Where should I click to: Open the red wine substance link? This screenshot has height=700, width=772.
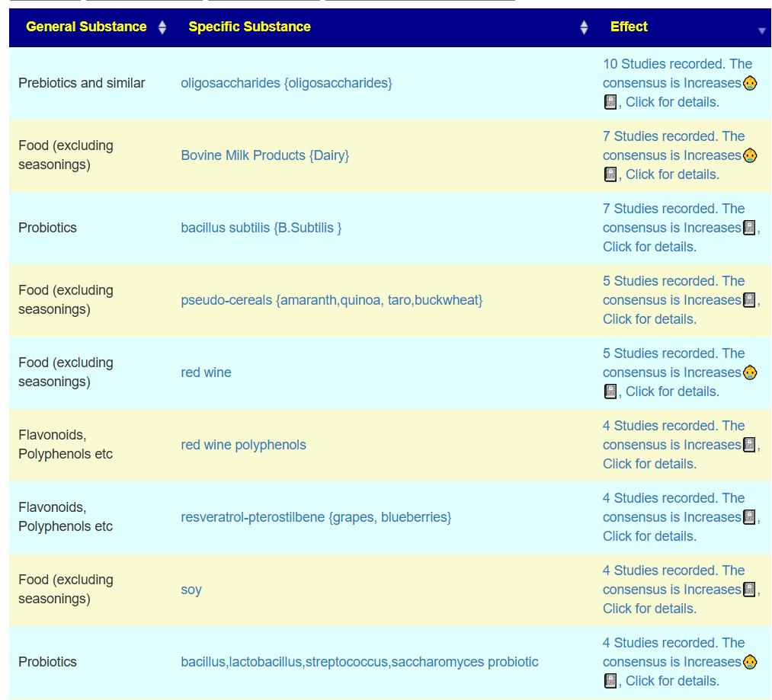click(x=206, y=372)
